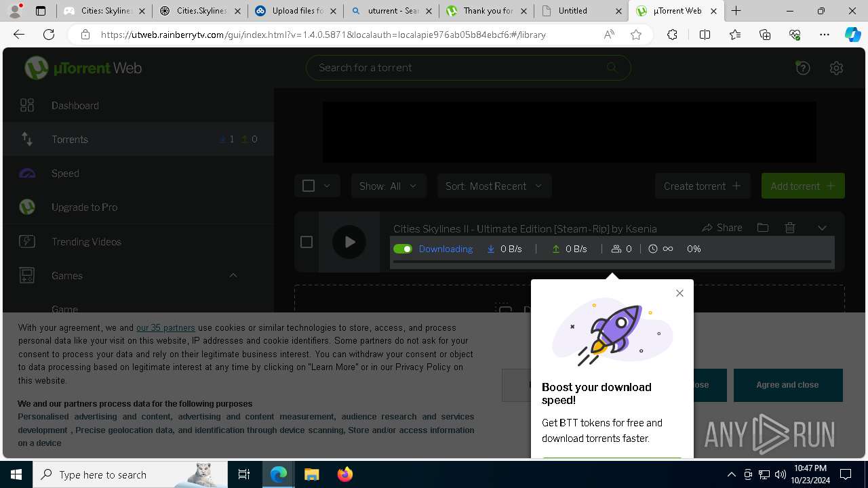Toggle the select-all torrents checkbox
The width and height of the screenshot is (868, 488).
[x=309, y=186]
